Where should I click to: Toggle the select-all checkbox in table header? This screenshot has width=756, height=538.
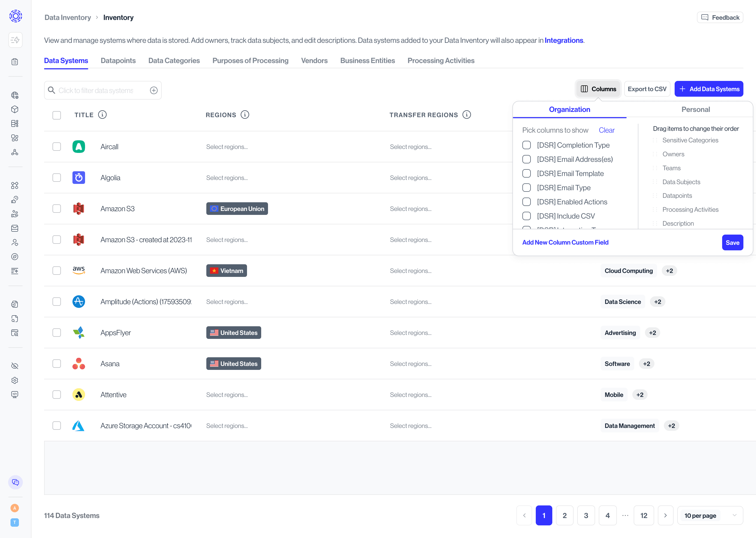tap(57, 115)
